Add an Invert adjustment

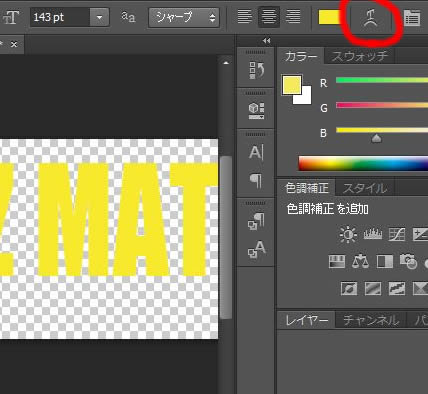(349, 288)
